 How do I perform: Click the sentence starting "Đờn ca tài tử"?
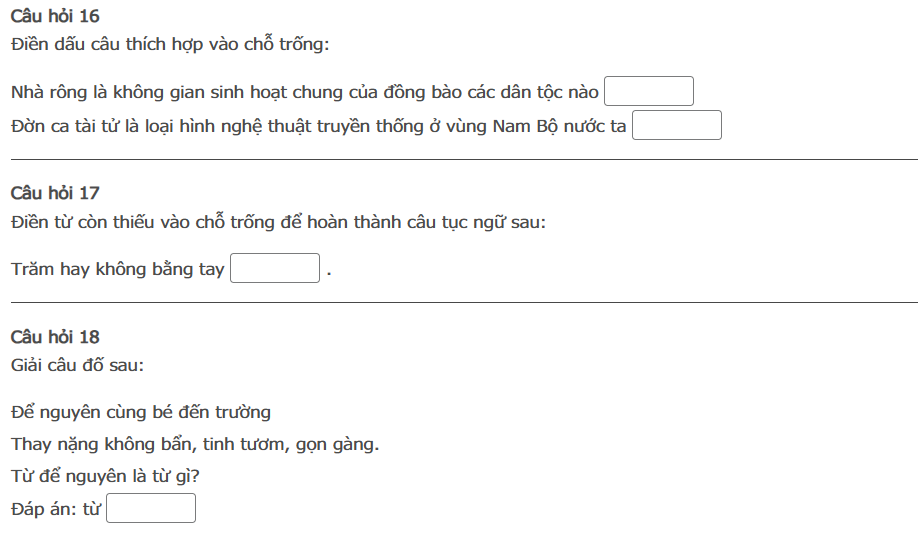(319, 127)
